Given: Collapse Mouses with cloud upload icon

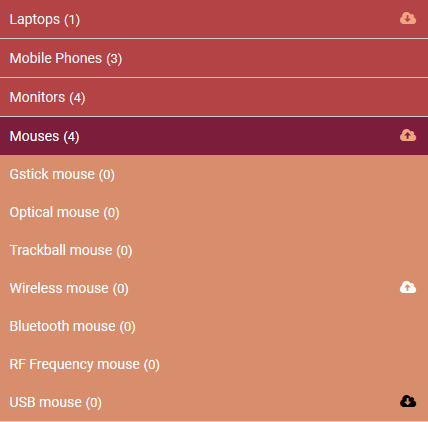Looking at the screenshot, I should click(408, 135).
